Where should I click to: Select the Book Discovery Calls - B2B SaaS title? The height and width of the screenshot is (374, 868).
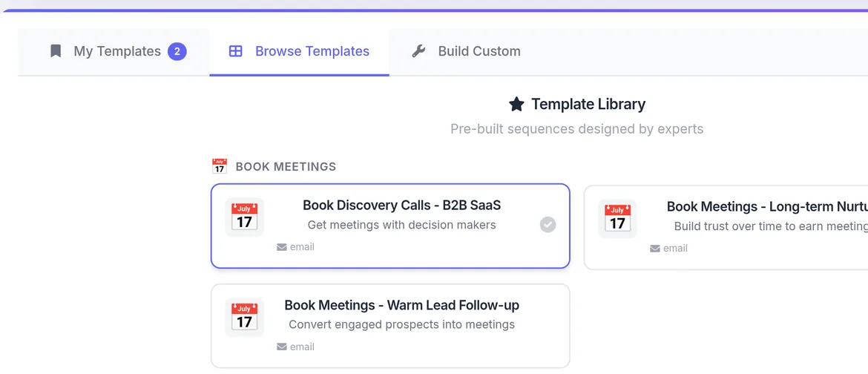[x=401, y=206]
